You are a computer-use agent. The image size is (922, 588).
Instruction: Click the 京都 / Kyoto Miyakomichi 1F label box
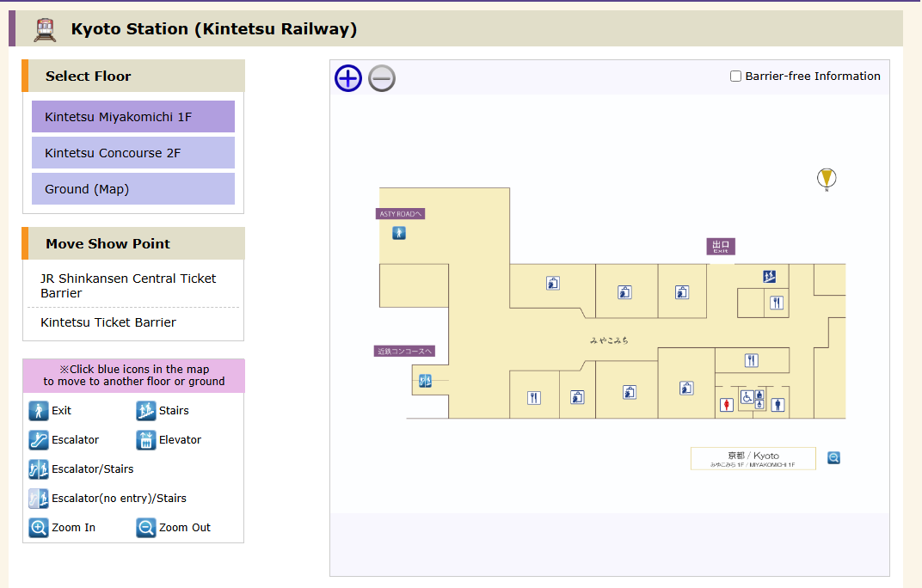[753, 459]
